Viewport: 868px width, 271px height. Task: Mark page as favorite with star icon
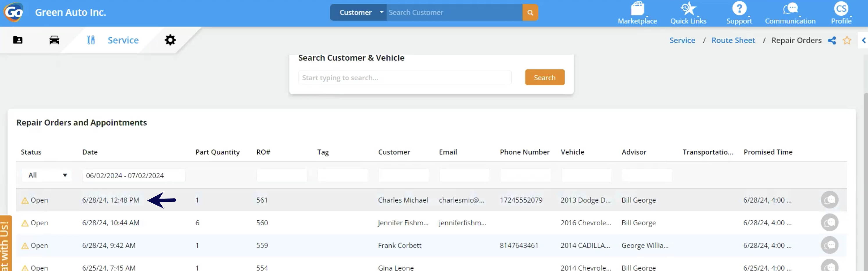click(847, 40)
